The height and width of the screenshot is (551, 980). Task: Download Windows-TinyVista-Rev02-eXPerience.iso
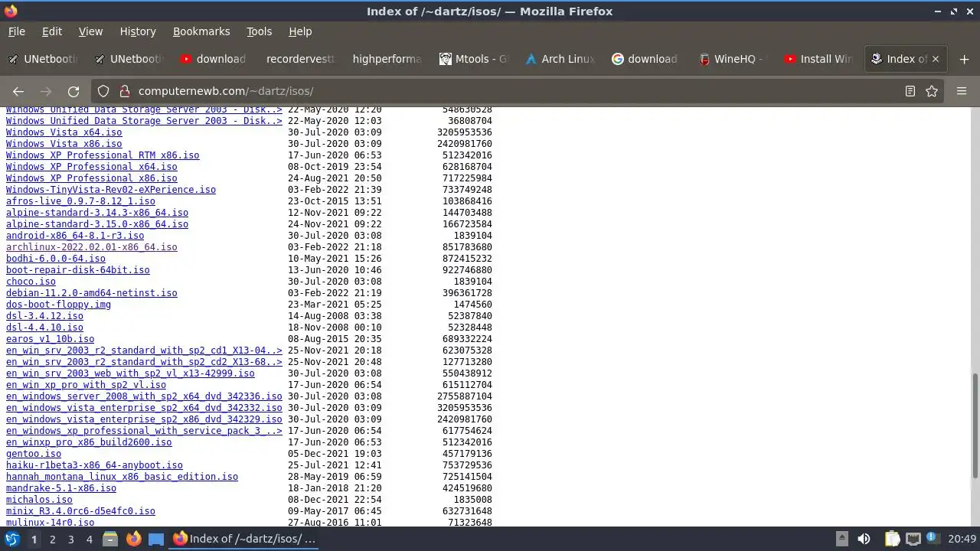pyautogui.click(x=111, y=190)
